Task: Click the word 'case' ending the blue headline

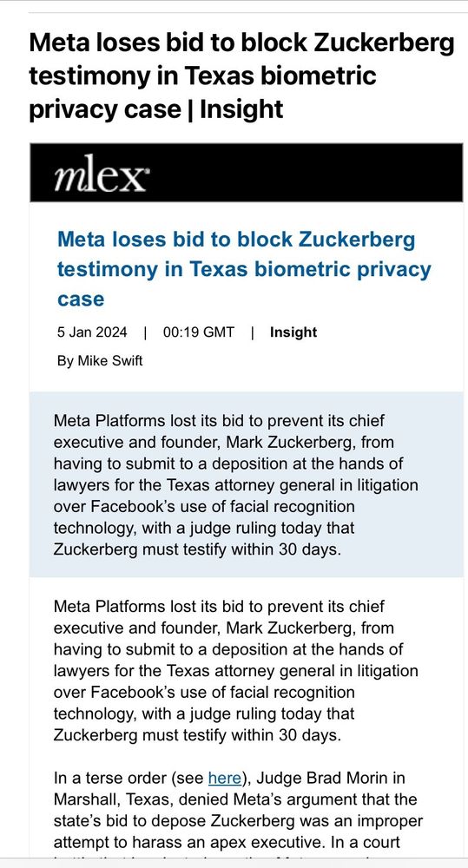Action: 81,299
